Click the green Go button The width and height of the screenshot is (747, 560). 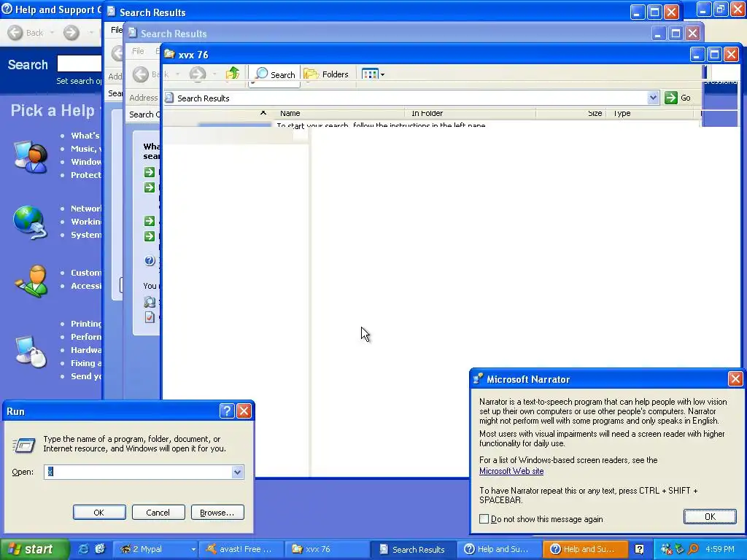(x=678, y=98)
